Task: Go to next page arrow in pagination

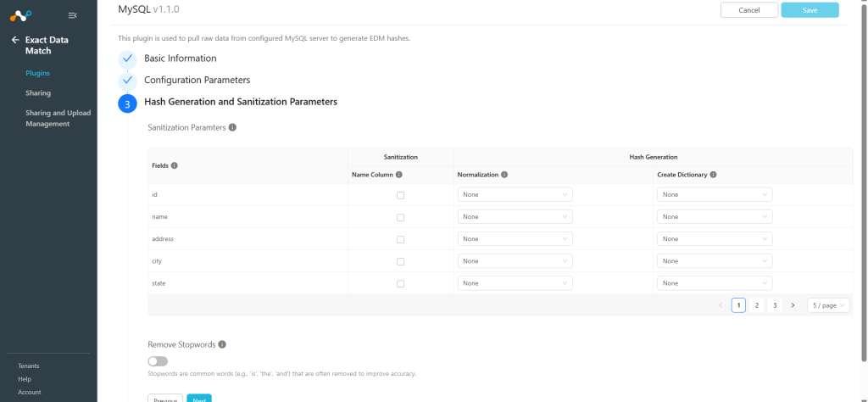Action: 793,305
